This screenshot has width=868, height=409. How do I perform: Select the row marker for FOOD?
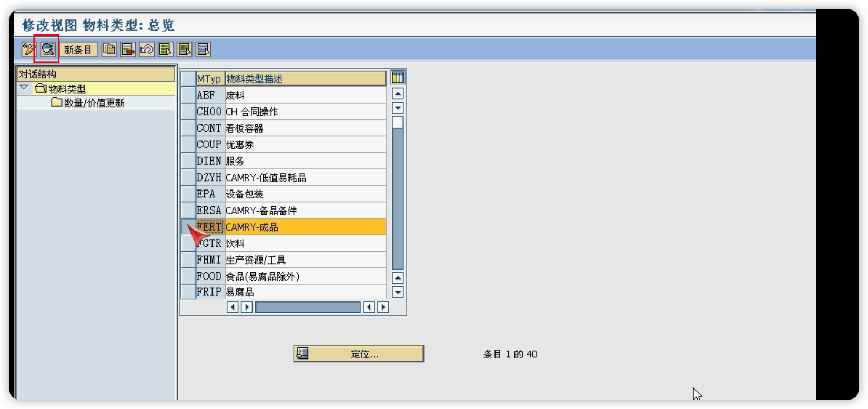coord(188,276)
